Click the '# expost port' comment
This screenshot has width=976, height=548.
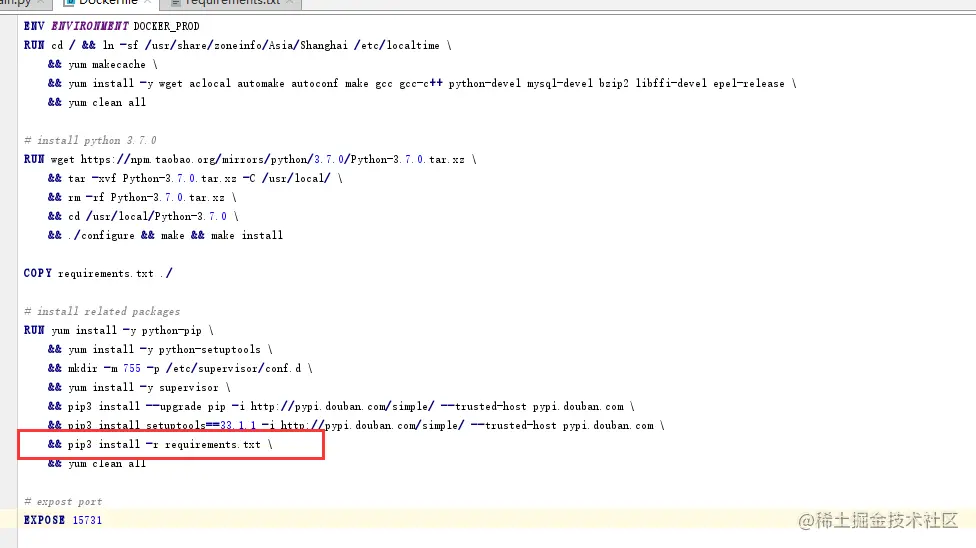[63, 502]
